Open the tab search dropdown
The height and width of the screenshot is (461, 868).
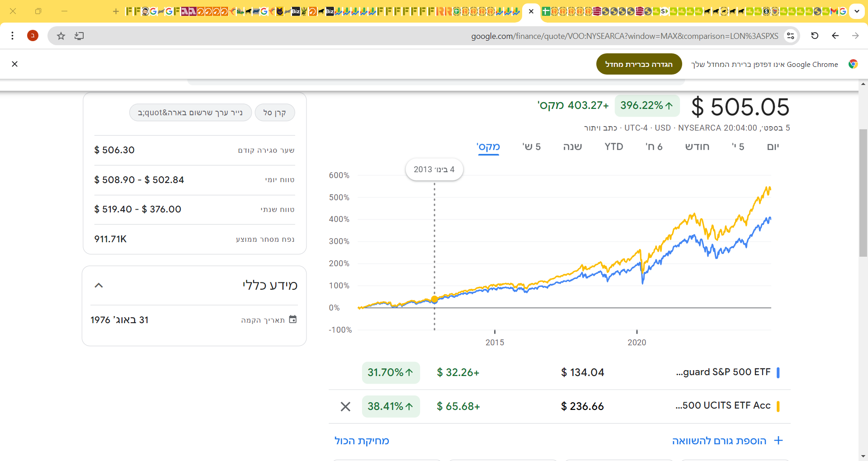857,11
